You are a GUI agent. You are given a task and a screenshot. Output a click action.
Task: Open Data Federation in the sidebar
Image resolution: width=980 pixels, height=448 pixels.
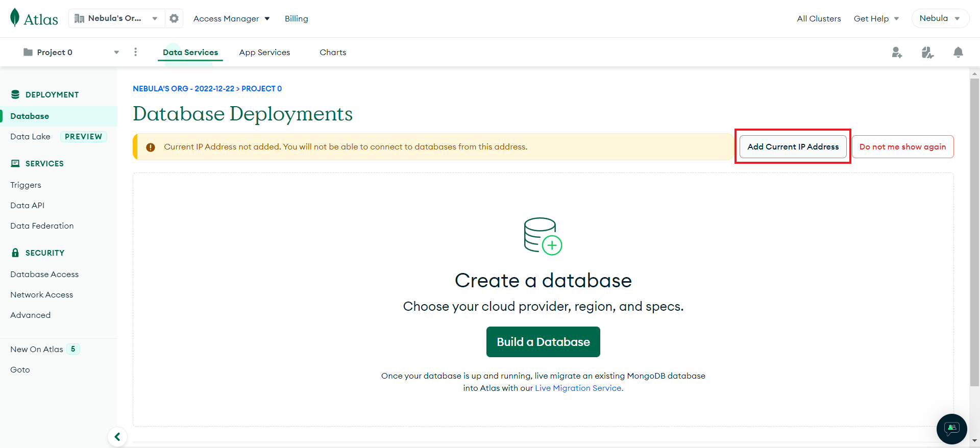(42, 226)
